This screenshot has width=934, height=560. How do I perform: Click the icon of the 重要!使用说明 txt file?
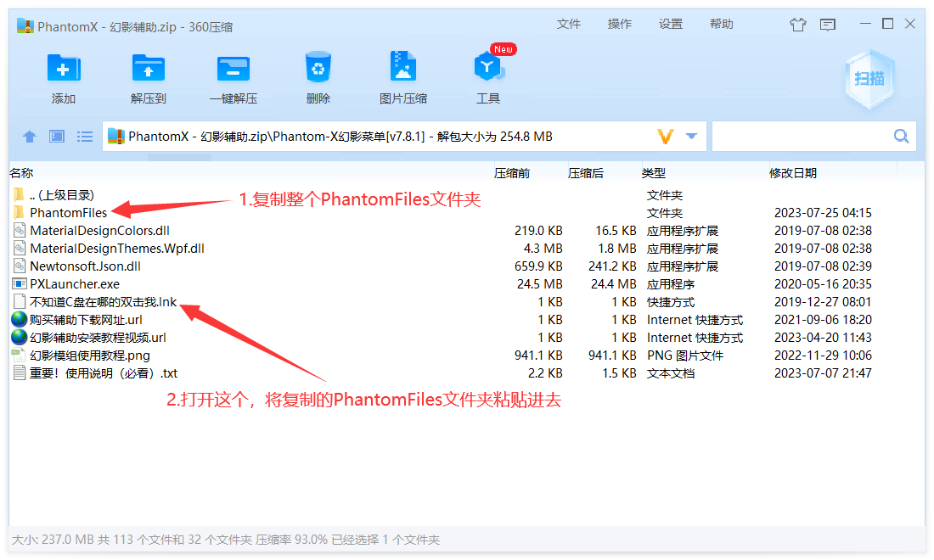click(x=20, y=373)
